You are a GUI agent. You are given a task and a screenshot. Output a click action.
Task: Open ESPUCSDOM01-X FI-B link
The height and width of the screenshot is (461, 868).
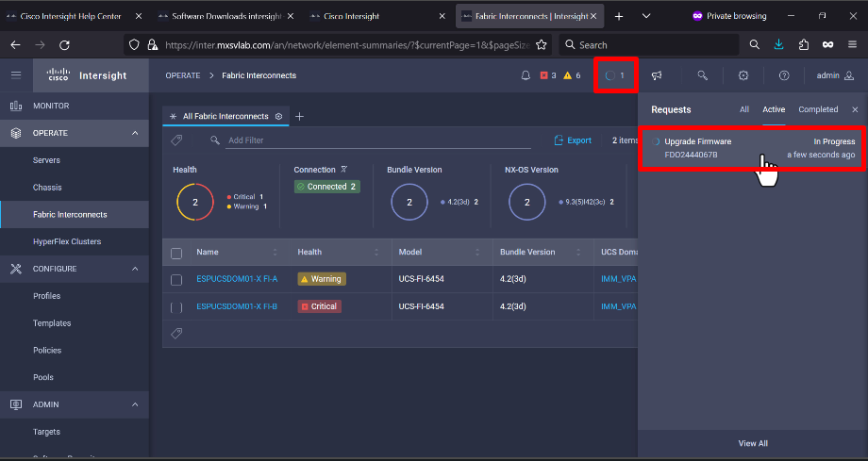(x=237, y=306)
